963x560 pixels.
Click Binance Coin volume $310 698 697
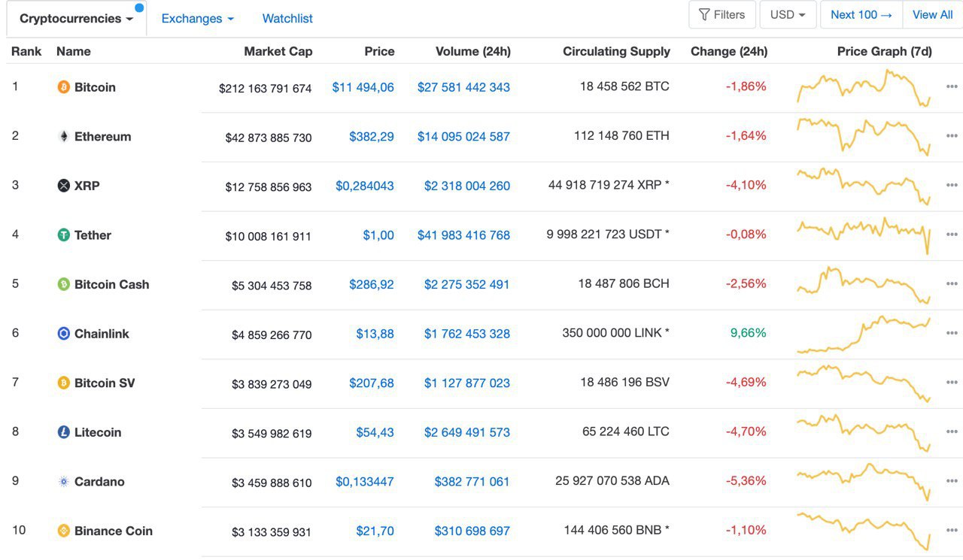(472, 531)
